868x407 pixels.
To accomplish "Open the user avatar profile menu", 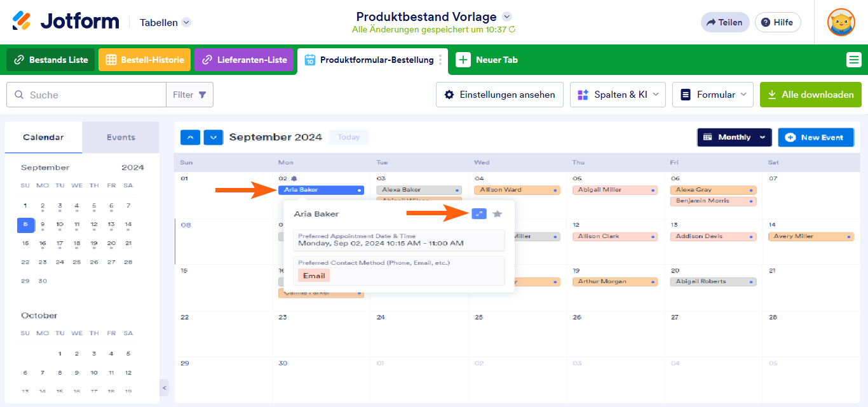I will tap(841, 22).
